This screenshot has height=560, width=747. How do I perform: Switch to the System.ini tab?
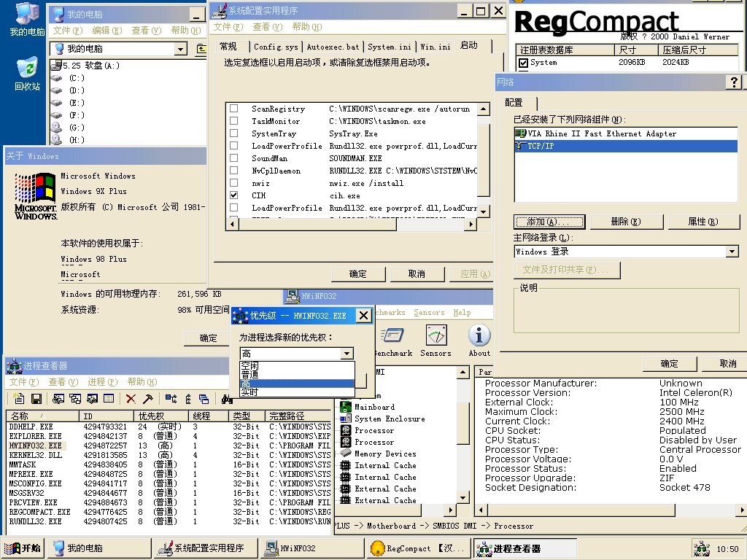tap(390, 47)
